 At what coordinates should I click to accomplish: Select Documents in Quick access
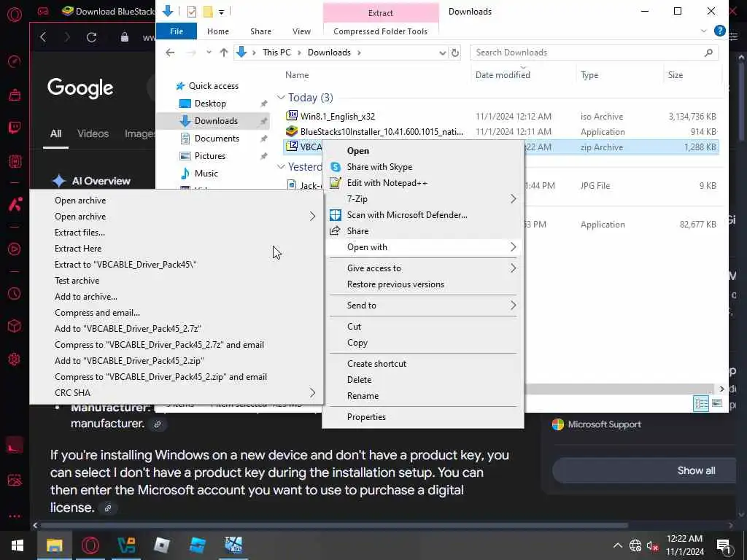click(x=217, y=139)
